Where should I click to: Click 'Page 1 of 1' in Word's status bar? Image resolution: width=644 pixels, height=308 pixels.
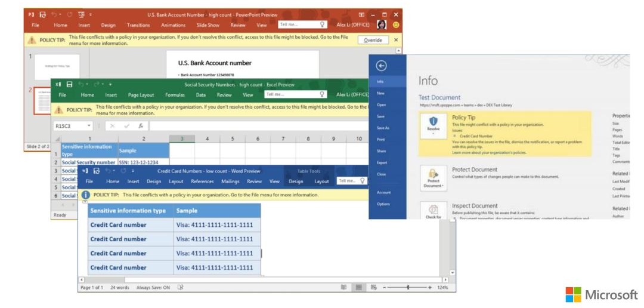[92, 288]
